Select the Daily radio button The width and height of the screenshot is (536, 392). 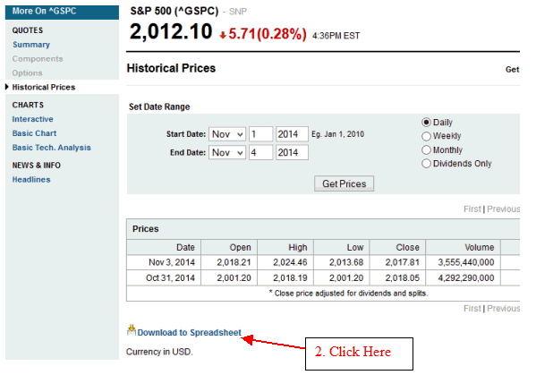click(426, 123)
